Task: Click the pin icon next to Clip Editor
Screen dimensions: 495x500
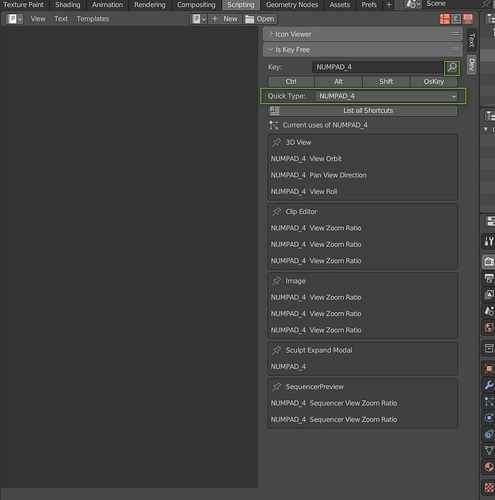Action: 276,212
